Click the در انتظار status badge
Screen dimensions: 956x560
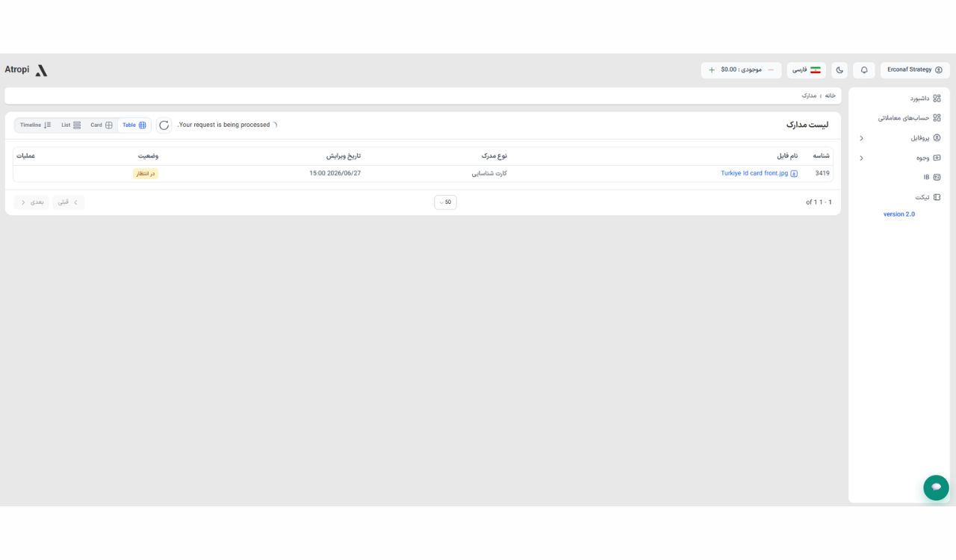[x=146, y=174]
